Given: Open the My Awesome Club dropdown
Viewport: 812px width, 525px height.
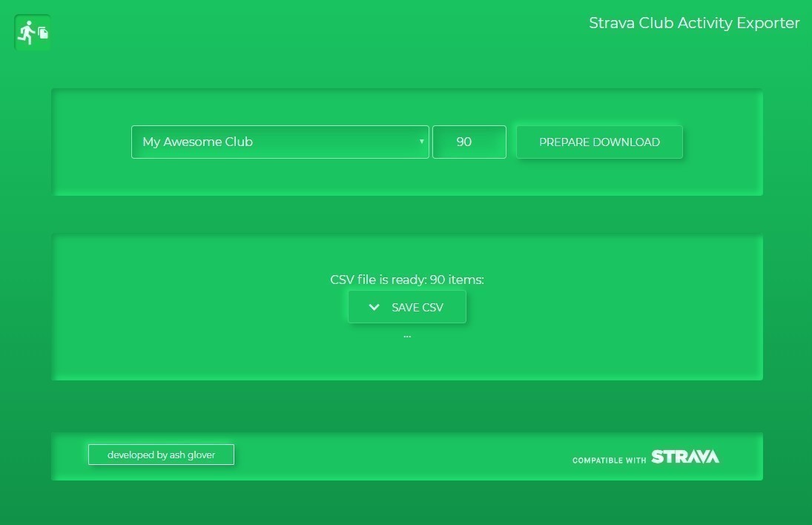Looking at the screenshot, I should pyautogui.click(x=280, y=142).
